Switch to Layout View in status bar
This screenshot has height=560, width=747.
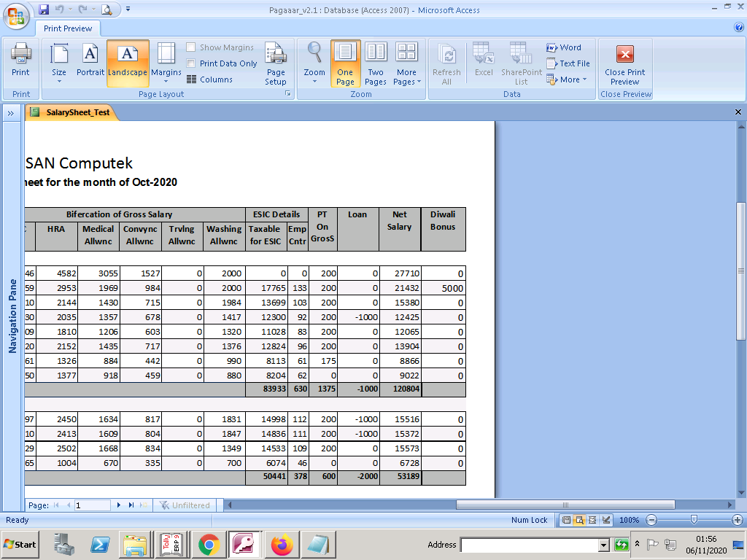(x=592, y=520)
